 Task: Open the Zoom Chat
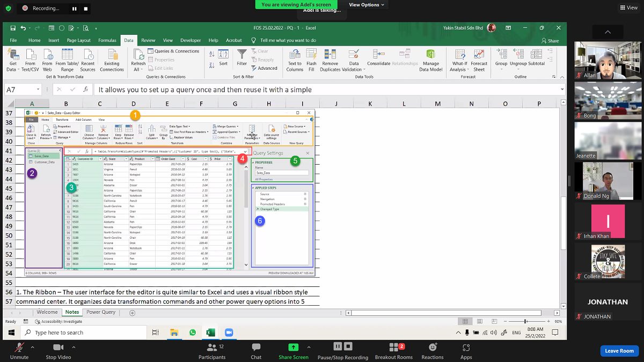click(256, 351)
